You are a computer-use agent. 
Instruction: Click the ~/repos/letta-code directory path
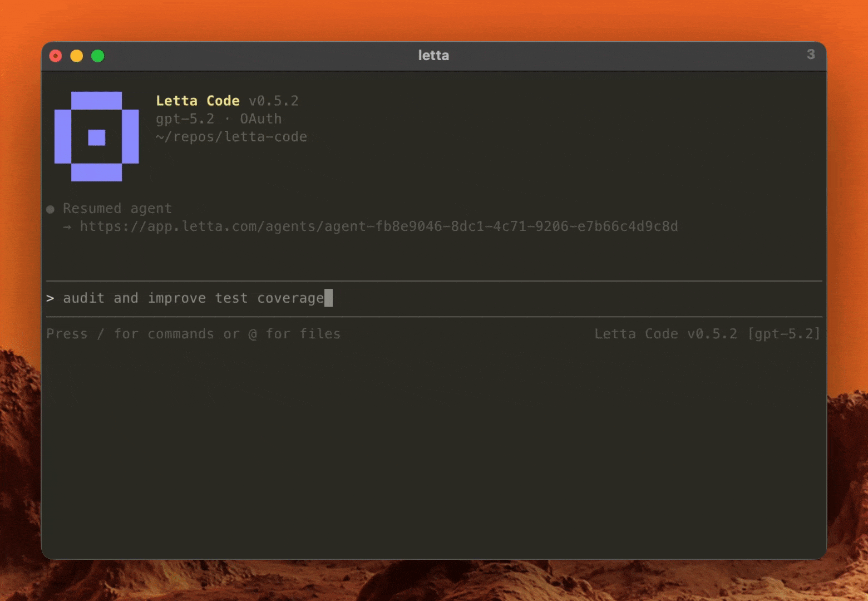[x=231, y=137]
